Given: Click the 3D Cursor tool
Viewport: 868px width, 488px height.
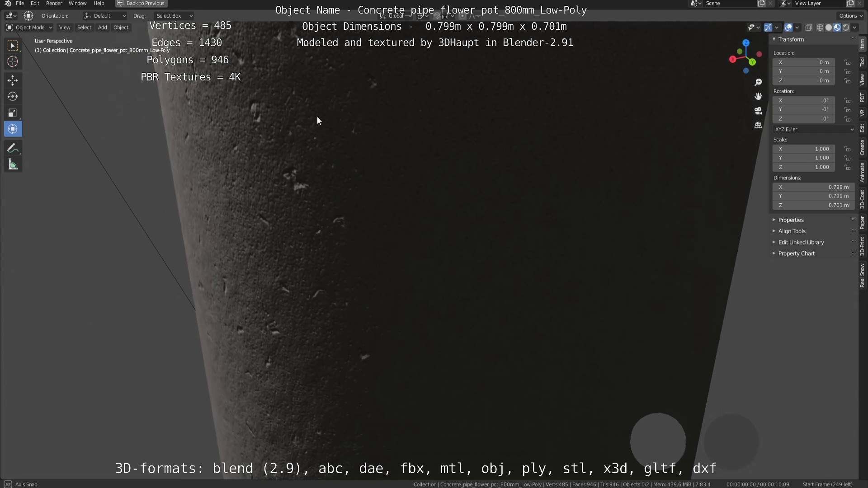Looking at the screenshot, I should pos(13,62).
